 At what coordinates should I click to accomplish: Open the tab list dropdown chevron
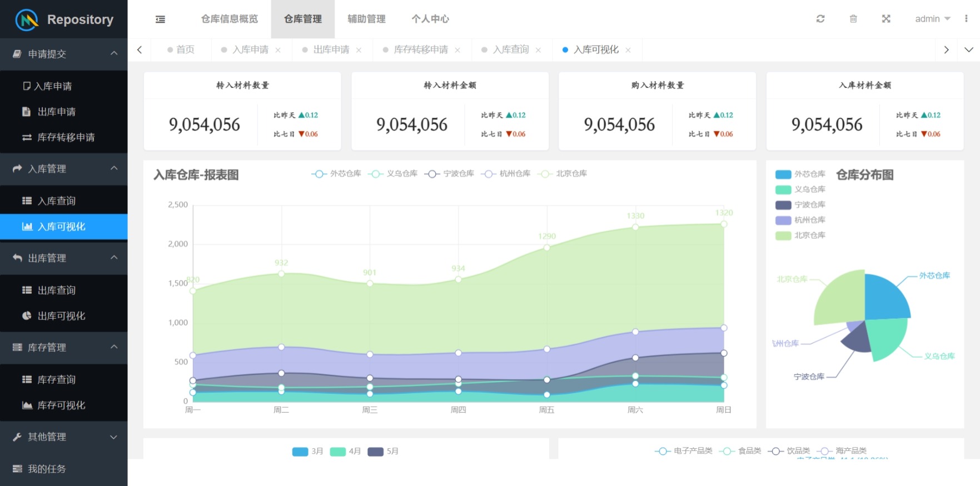968,50
